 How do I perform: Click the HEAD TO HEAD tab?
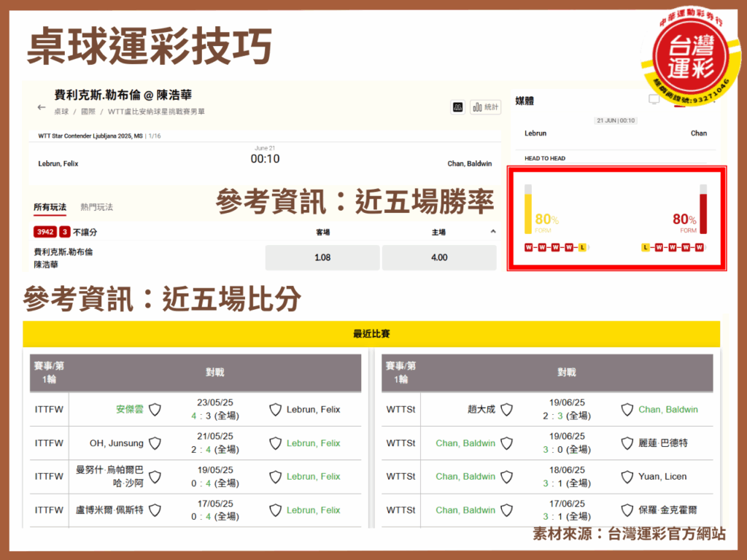pyautogui.click(x=545, y=158)
